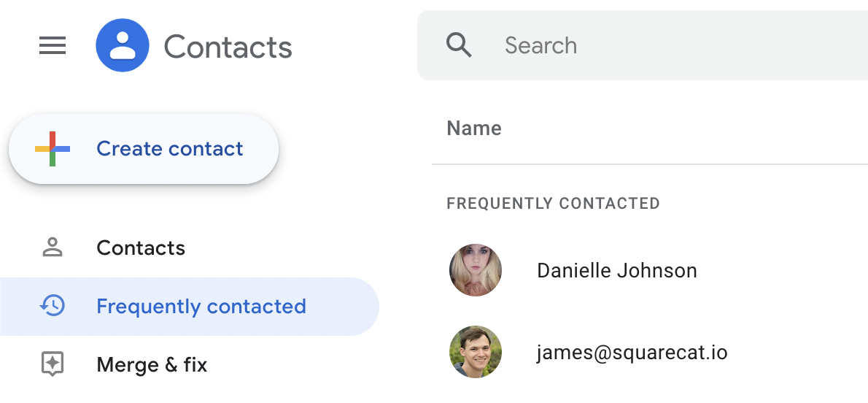The width and height of the screenshot is (868, 403).
Task: Click the blue Contacts app logo
Action: [123, 46]
